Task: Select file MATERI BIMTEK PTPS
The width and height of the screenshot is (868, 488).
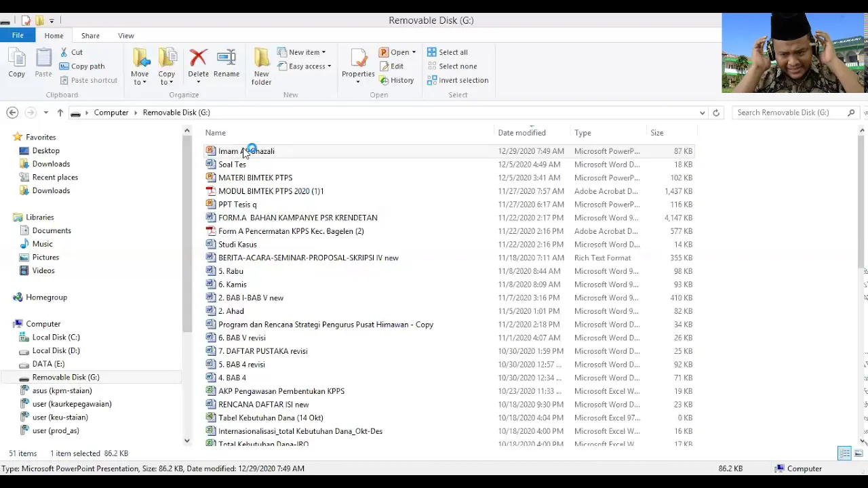Action: point(255,178)
